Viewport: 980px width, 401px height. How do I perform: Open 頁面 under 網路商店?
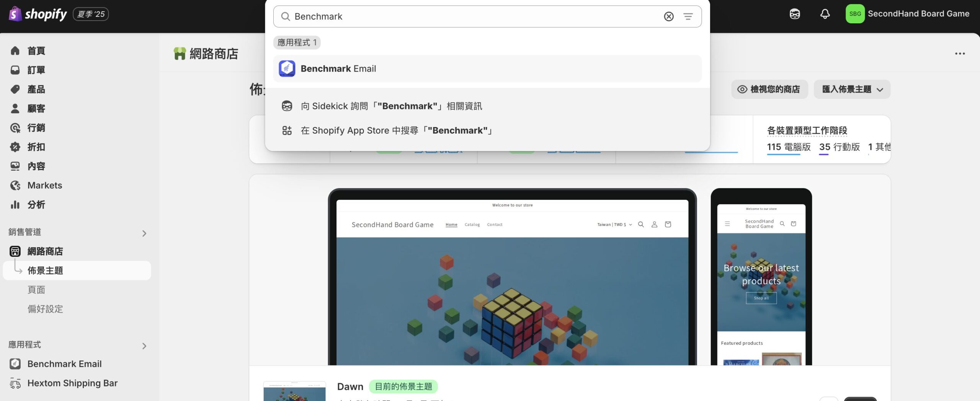click(x=36, y=290)
